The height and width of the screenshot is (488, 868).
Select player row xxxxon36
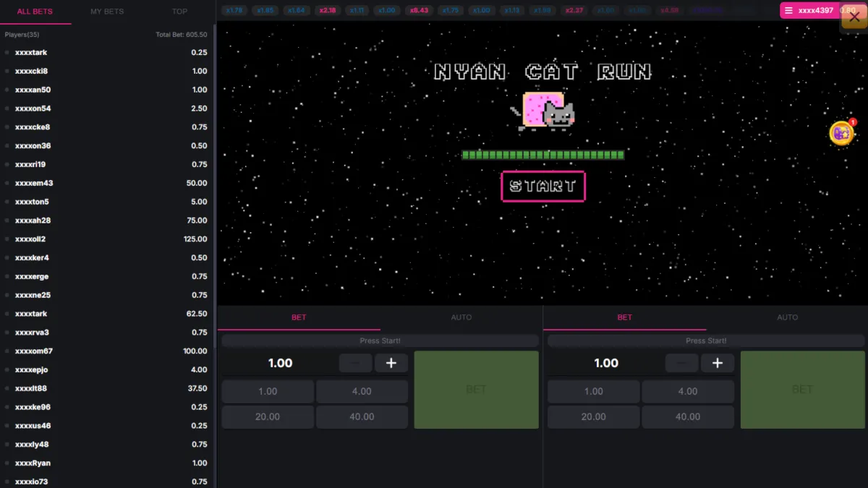pyautogui.click(x=106, y=146)
